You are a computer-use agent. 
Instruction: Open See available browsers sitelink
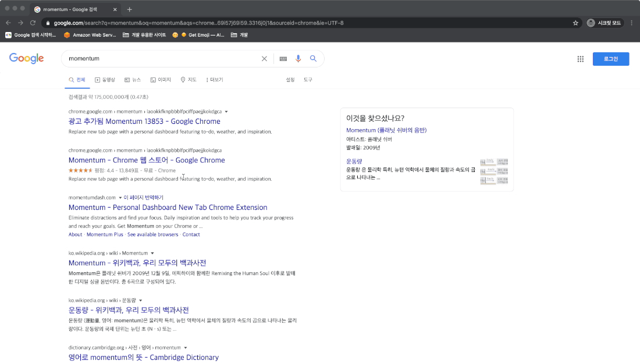point(152,235)
